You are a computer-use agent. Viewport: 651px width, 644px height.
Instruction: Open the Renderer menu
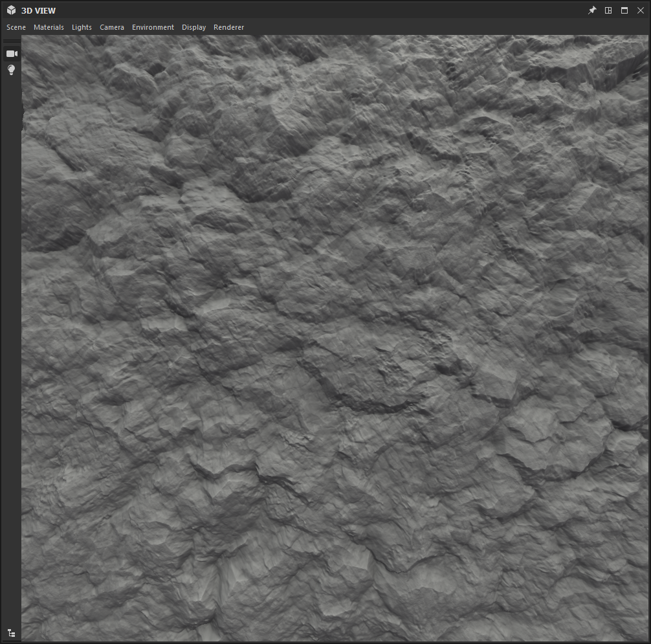pyautogui.click(x=229, y=27)
